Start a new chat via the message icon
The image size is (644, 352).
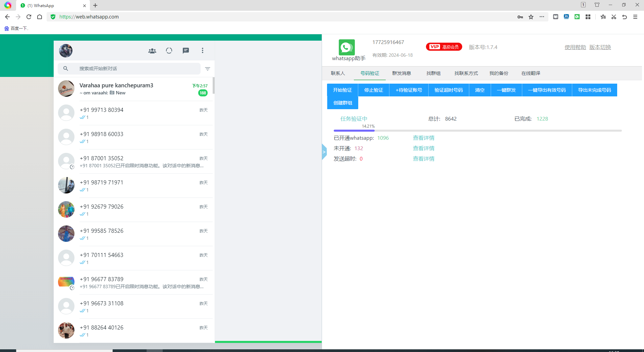[186, 51]
